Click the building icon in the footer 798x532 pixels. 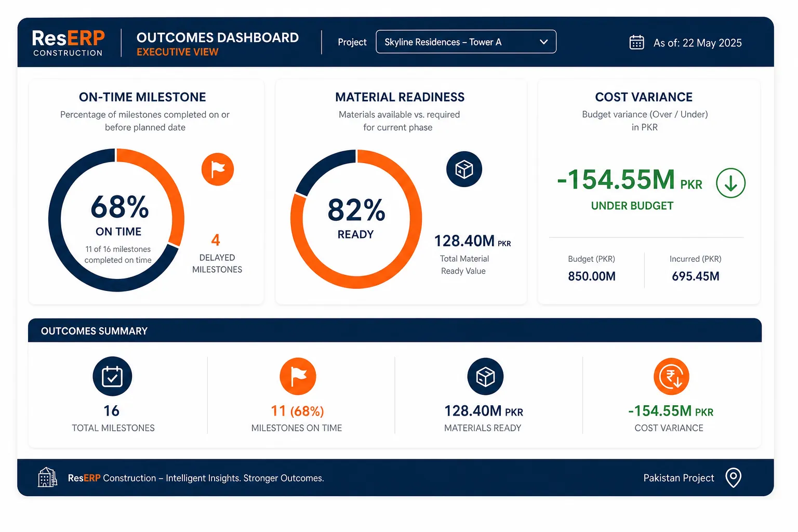point(47,477)
